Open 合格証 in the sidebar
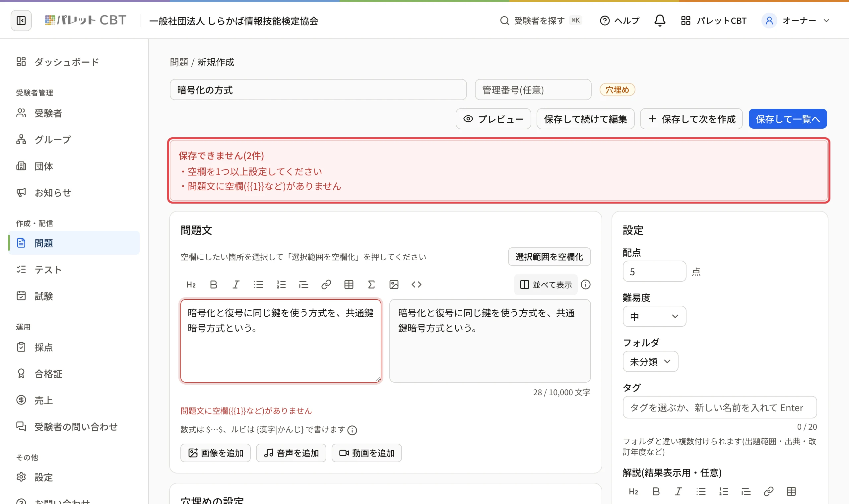The height and width of the screenshot is (504, 849). 74,374
